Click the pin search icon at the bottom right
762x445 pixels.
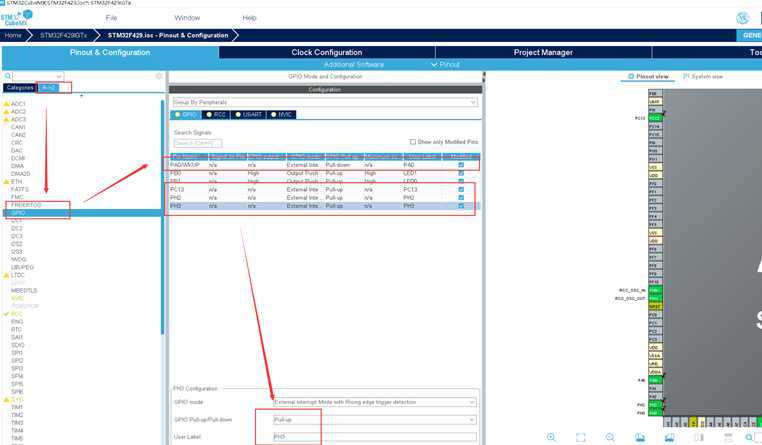[x=749, y=437]
